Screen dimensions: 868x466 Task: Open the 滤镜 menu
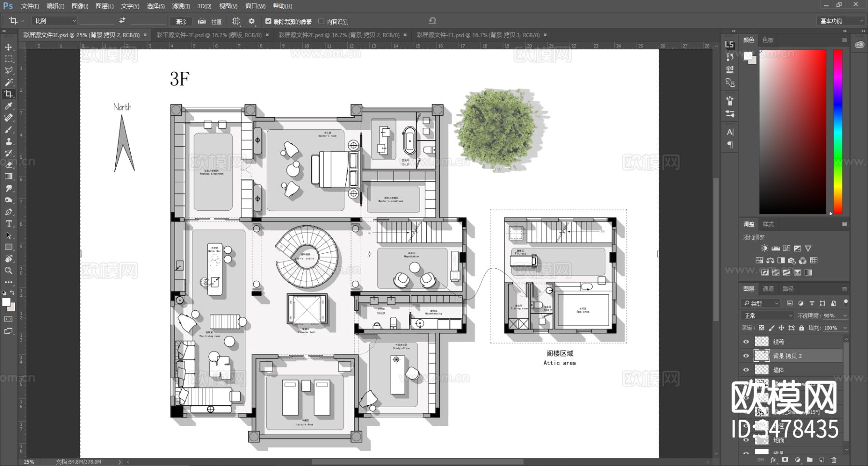pos(181,6)
